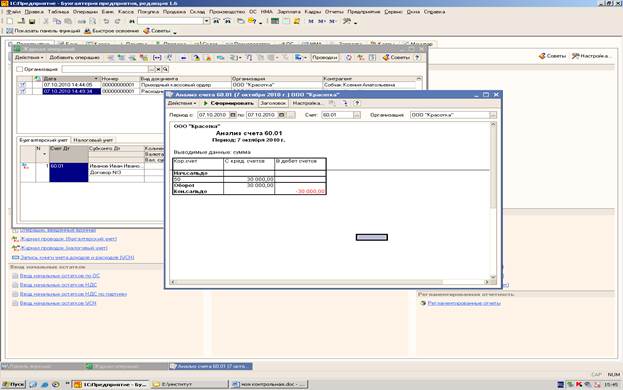The height and width of the screenshot is (390, 623).
Task: Open the Действия dropdown in journal window
Action: [29, 58]
